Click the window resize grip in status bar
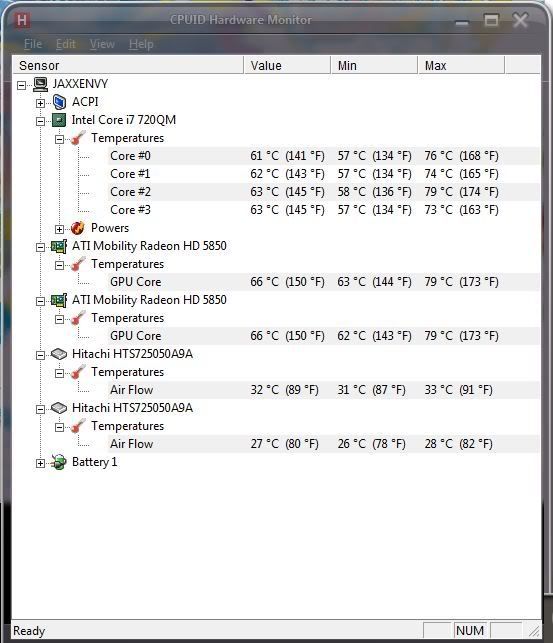Viewport: 553px width, 643px height. coord(534,631)
